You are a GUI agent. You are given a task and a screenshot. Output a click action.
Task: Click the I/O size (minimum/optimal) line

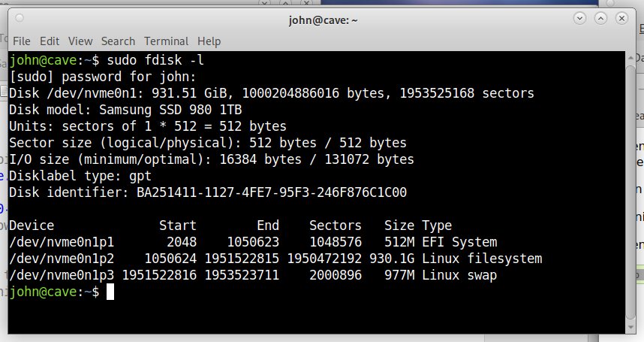212,159
